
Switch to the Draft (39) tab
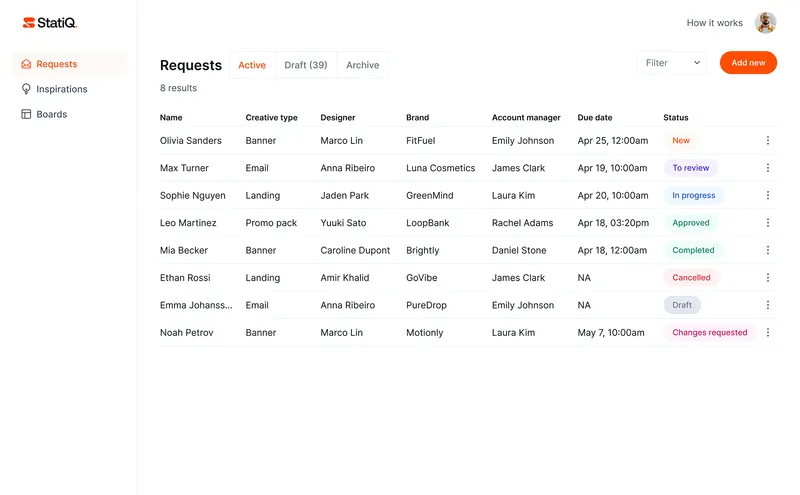click(305, 65)
